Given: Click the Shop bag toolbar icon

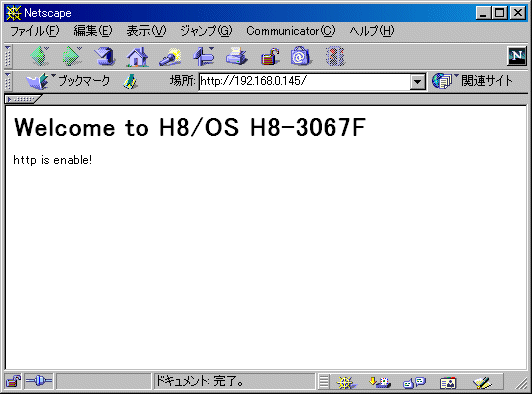Looking at the screenshot, I should (x=300, y=56).
